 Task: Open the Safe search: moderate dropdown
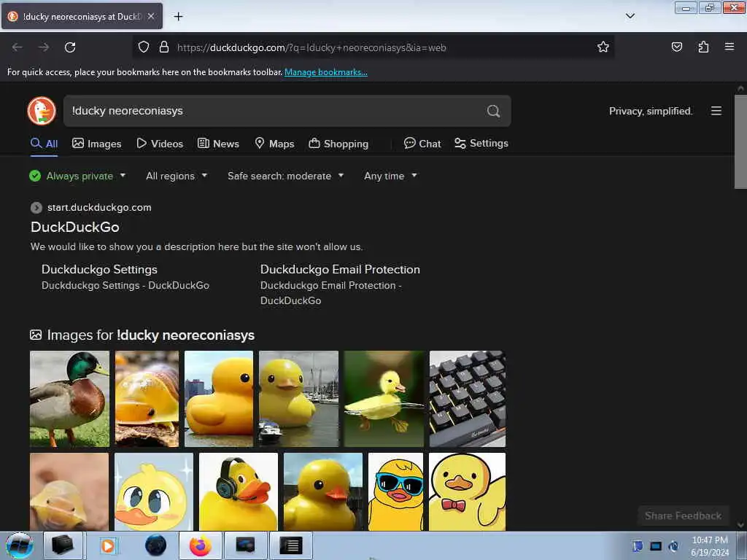(x=286, y=176)
